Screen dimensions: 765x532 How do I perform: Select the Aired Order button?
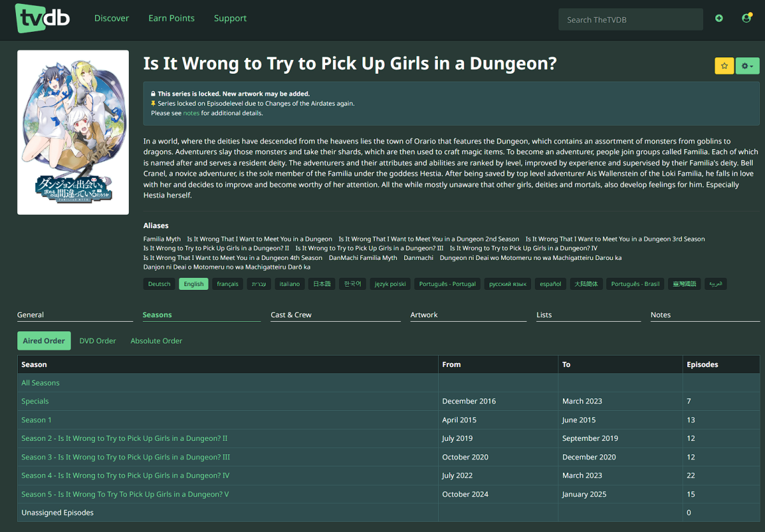(x=44, y=341)
